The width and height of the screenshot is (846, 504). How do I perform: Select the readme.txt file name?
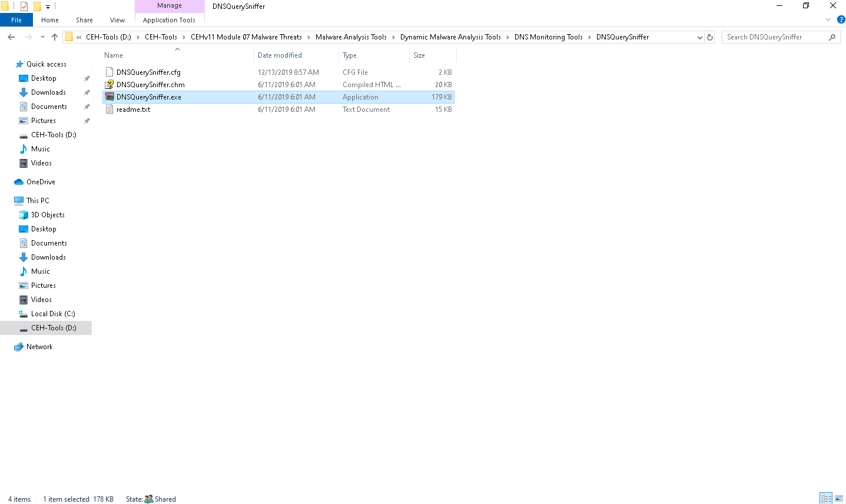(133, 110)
